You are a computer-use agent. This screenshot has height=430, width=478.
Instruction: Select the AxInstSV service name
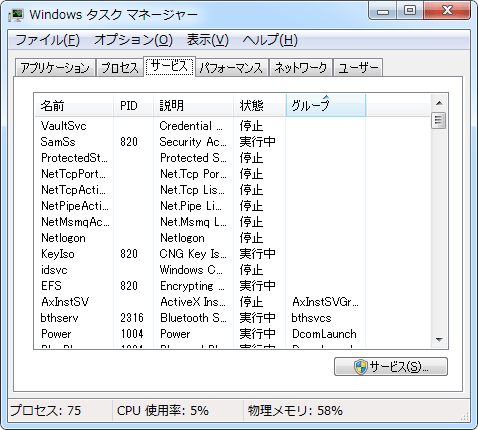click(65, 302)
